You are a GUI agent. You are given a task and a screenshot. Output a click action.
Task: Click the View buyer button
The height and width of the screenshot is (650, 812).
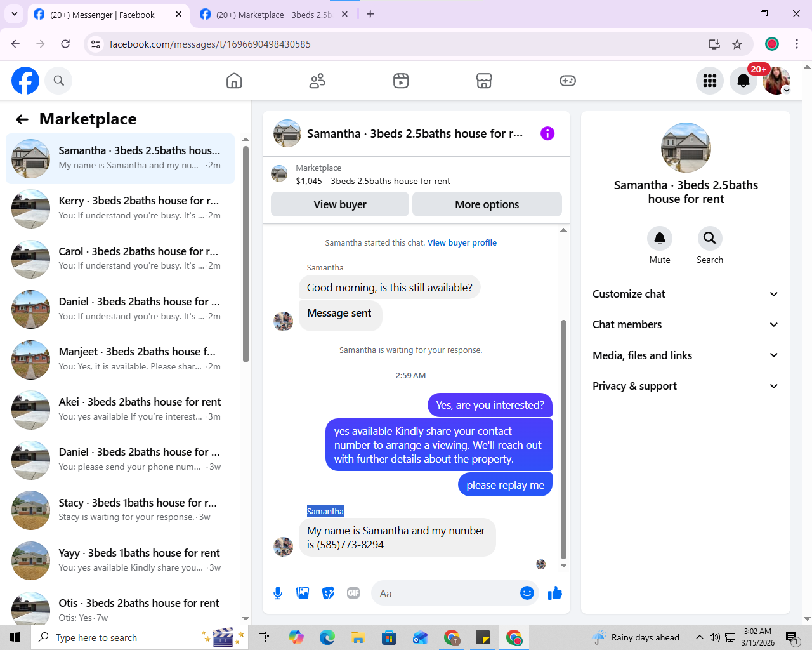[340, 204]
